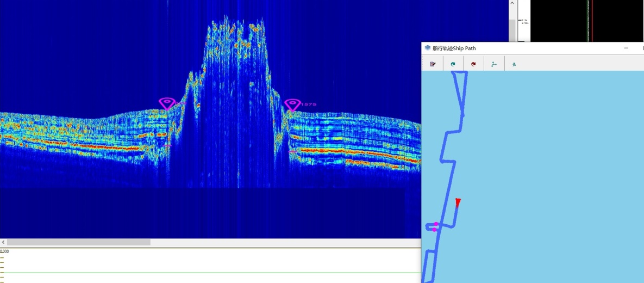The width and height of the screenshot is (644, 283).
Task: Click the red ship position arrow on map
Action: [x=458, y=202]
